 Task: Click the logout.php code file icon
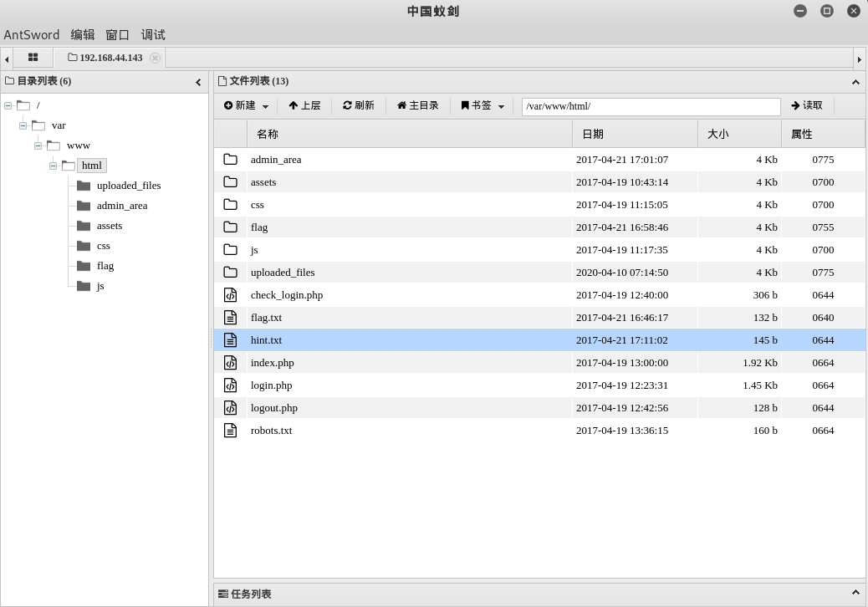click(230, 408)
